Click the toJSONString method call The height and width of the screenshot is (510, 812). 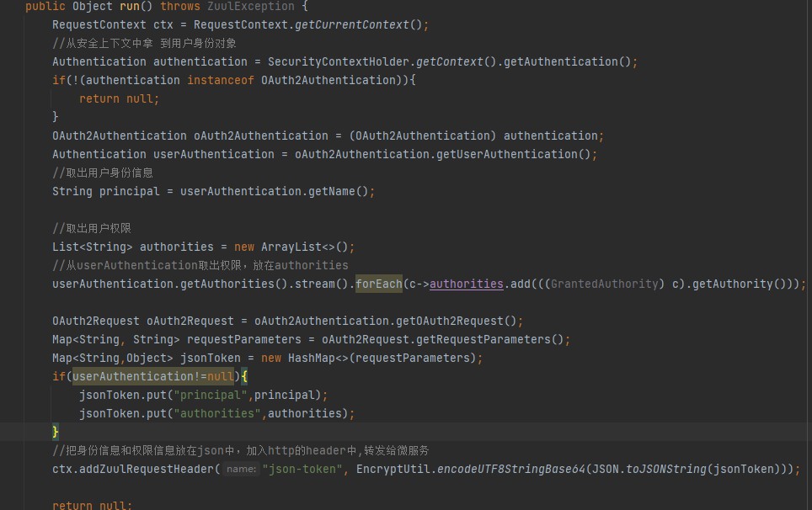click(666, 469)
